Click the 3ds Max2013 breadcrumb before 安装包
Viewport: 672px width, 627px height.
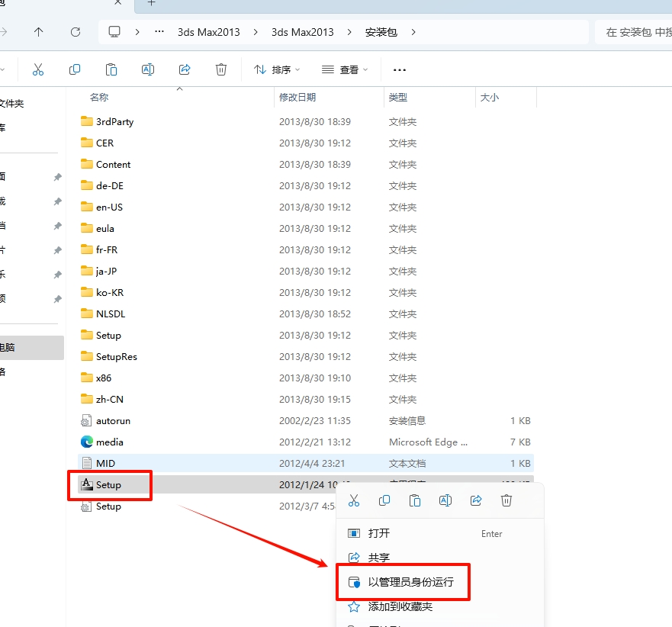point(303,32)
